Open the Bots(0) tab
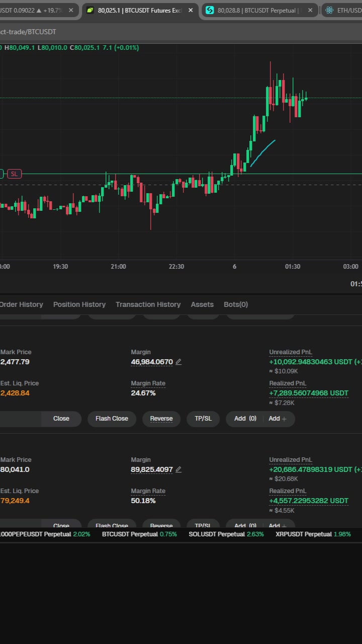Viewport: 362px width, 644px height. [236, 304]
